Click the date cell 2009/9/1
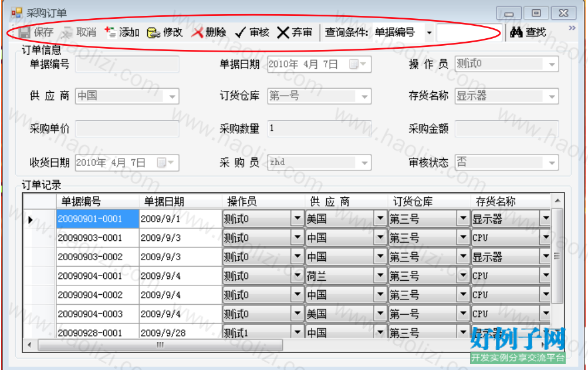This screenshot has width=588, height=370. [x=180, y=219]
